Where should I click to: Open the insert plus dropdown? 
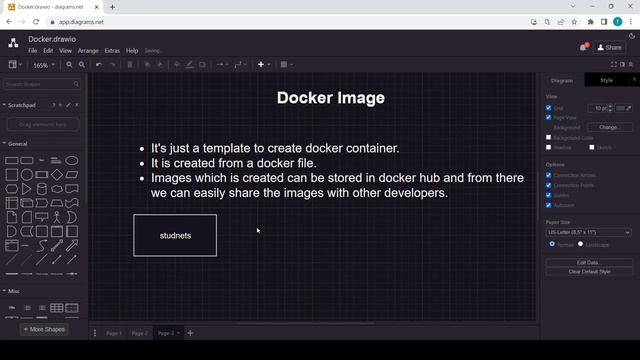(x=264, y=64)
